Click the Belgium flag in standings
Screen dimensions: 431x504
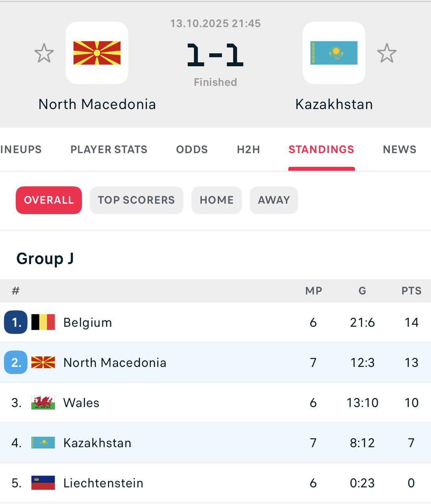coord(43,322)
